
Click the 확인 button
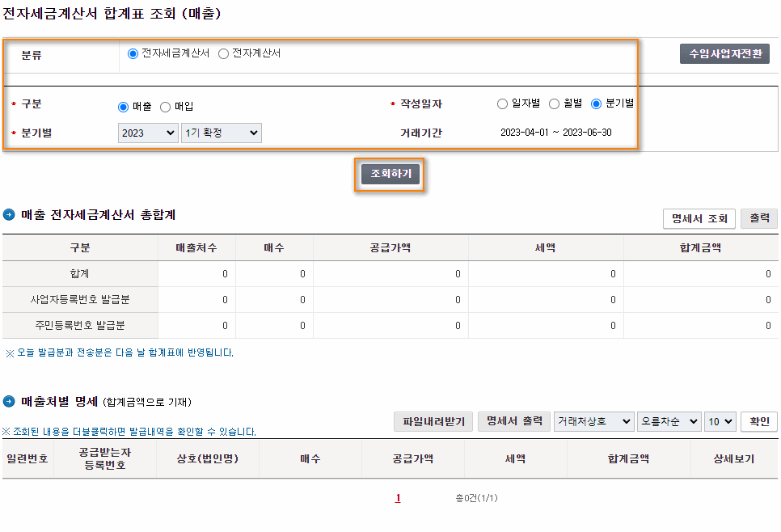[759, 421]
